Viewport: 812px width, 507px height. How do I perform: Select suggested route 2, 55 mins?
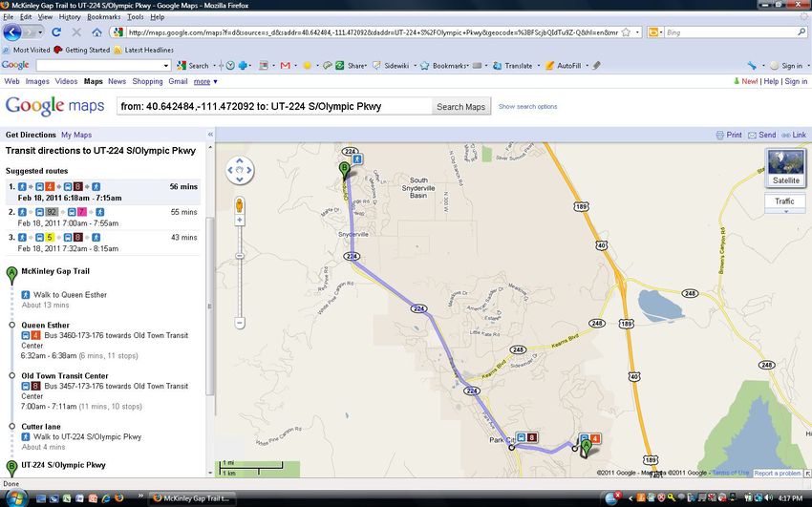(102, 218)
